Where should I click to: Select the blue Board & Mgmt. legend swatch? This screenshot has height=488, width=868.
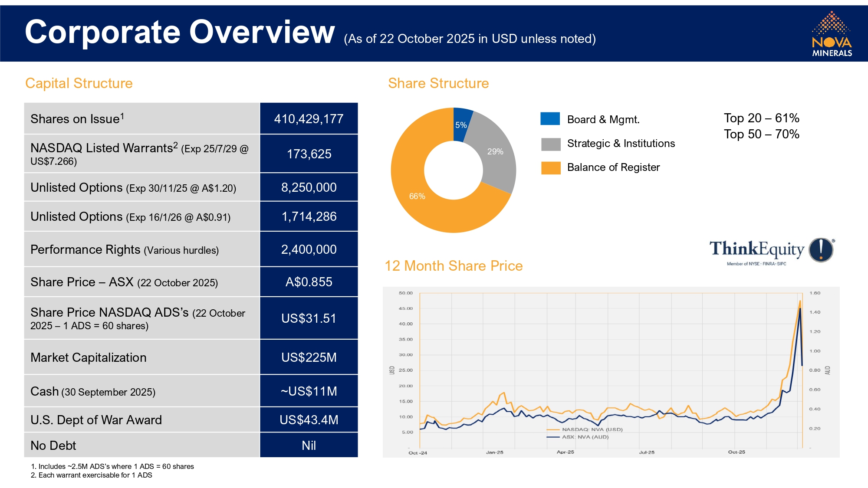(x=550, y=119)
